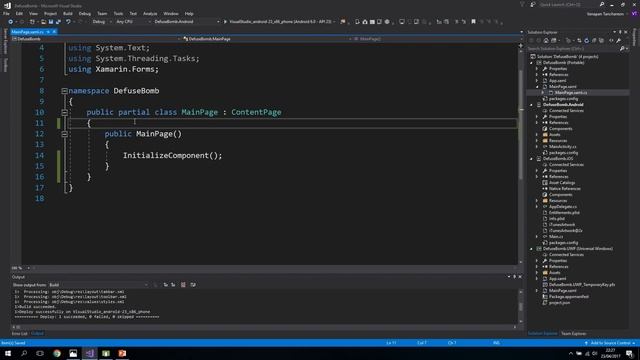Open the startup project DefuseBomb.Android dropdown
The height and width of the screenshot is (360, 640).
186,22
